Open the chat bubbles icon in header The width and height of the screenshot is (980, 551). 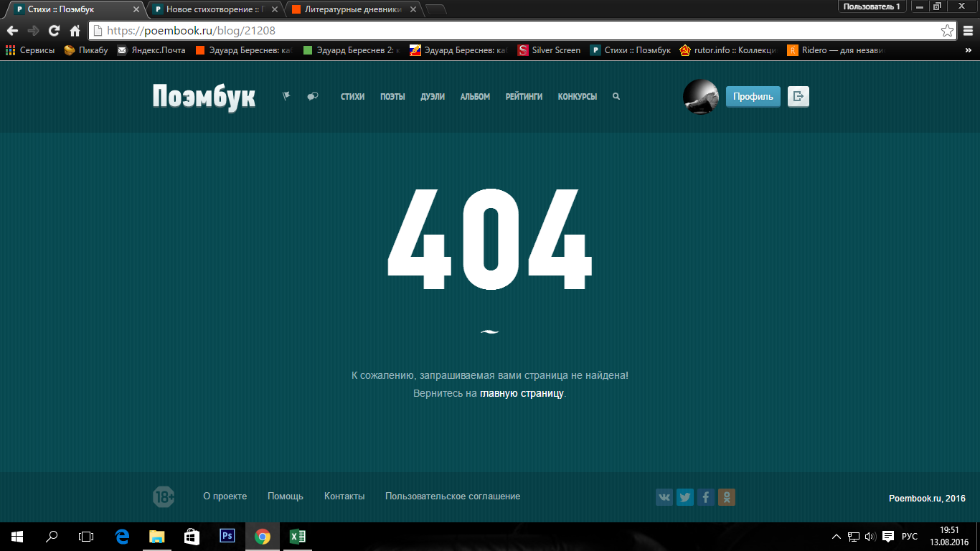click(312, 96)
